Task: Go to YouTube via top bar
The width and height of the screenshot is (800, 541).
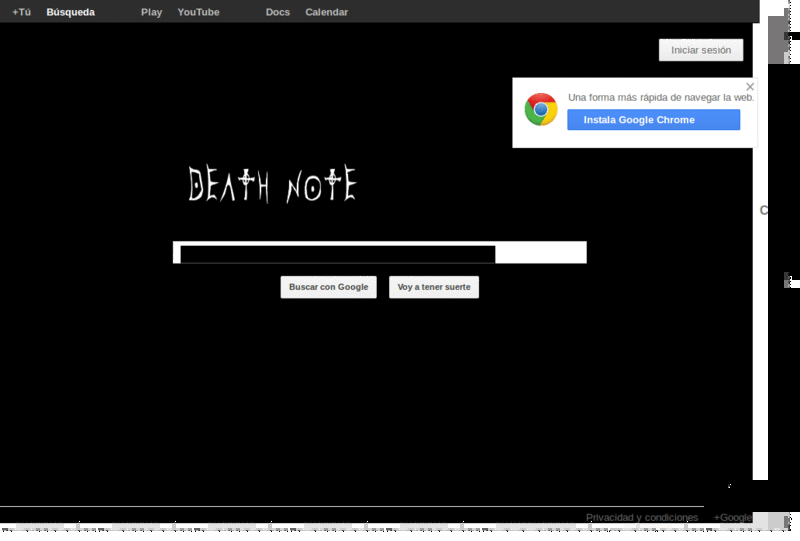Action: click(x=198, y=12)
